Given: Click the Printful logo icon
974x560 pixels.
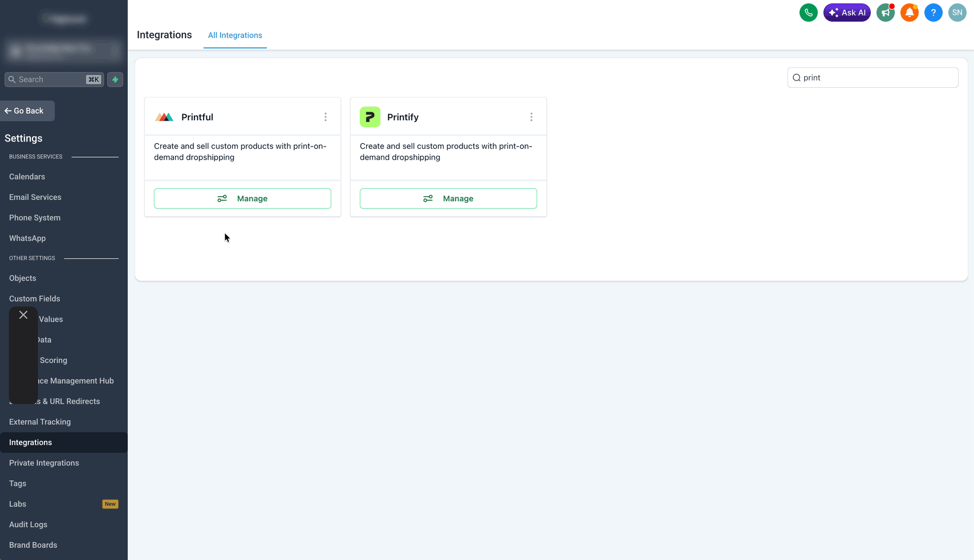Looking at the screenshot, I should pyautogui.click(x=164, y=117).
